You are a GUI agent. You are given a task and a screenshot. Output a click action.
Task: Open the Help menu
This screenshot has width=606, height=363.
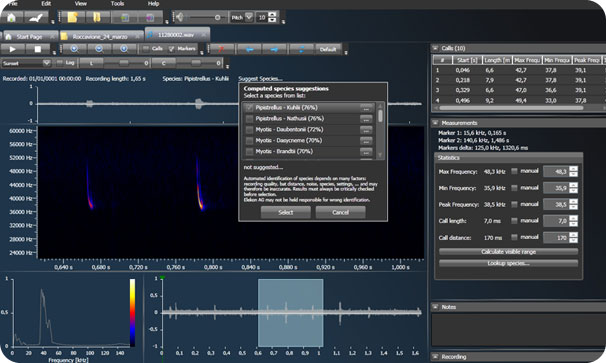pos(153,3)
